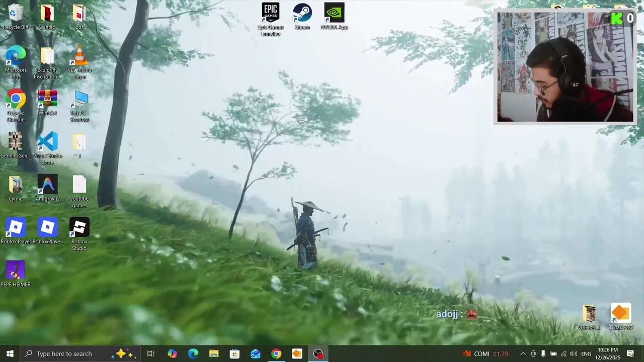Open the clock and calendar flyout
Screen dimensions: 644x362
point(608,353)
